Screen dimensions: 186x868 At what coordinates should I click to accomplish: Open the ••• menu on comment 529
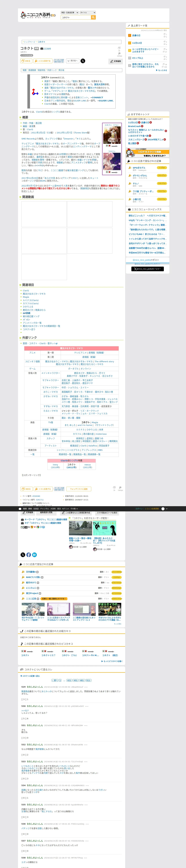click(86, 687)
